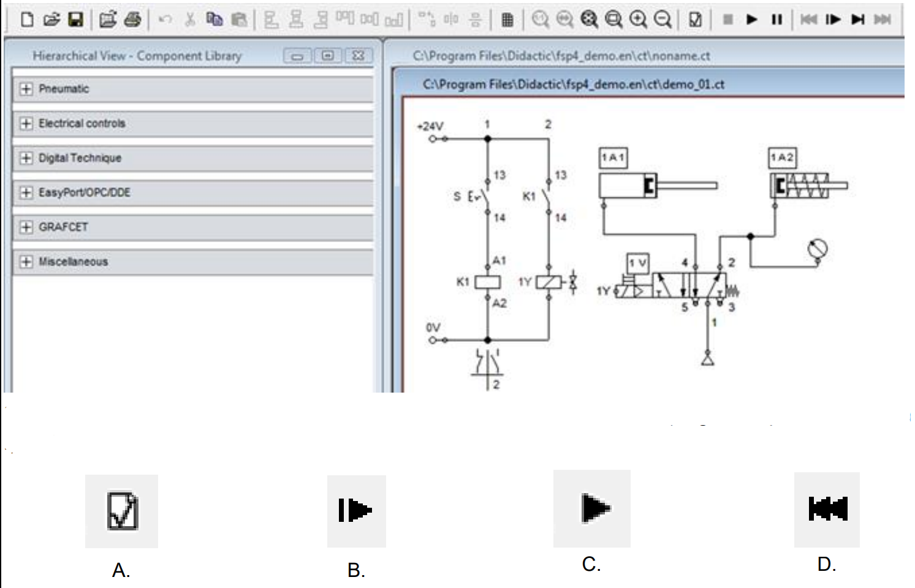Click the toolbar Zoom In magnifier
Image resolution: width=915 pixels, height=588 pixels.
coord(639,20)
